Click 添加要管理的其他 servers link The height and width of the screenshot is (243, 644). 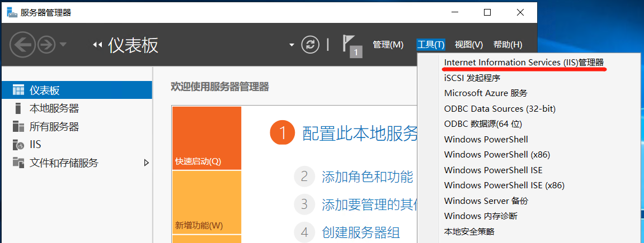369,204
